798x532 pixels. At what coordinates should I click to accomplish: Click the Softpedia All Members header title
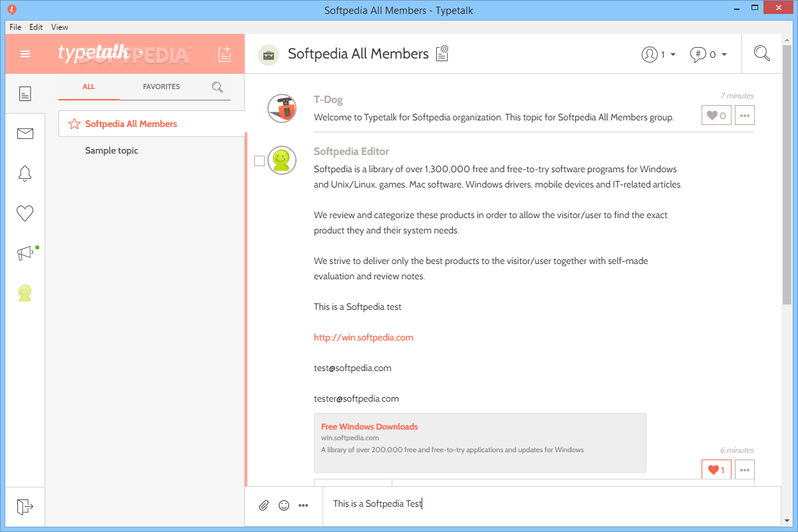358,54
